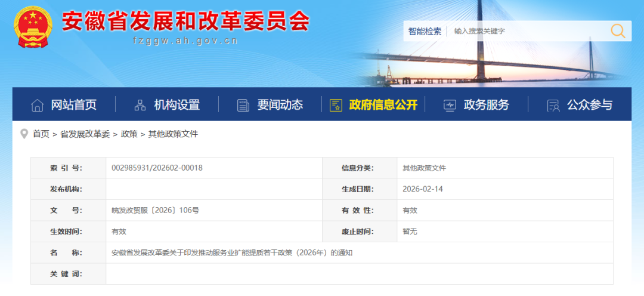644x296 pixels.
Task: Click the people icon beside 公众参与
Action: click(x=553, y=105)
